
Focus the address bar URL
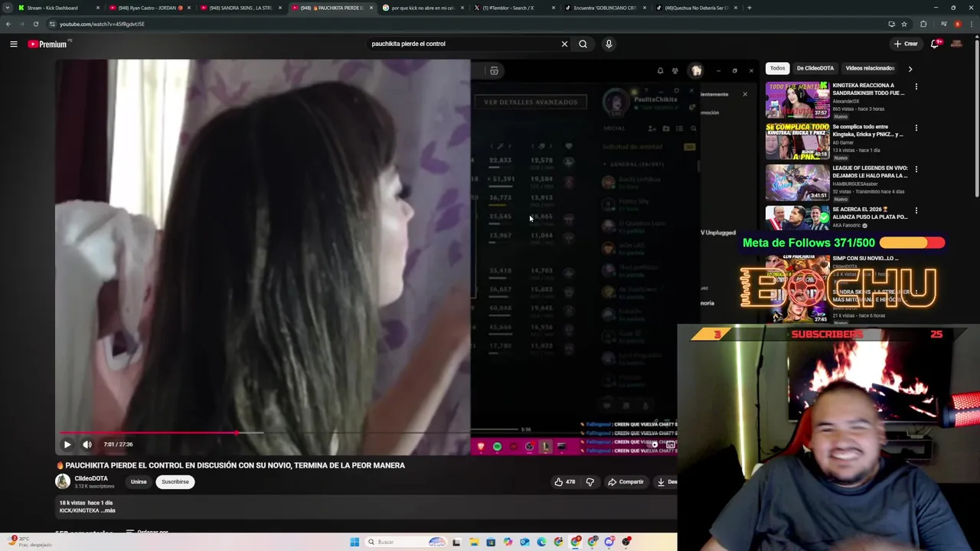(x=102, y=24)
